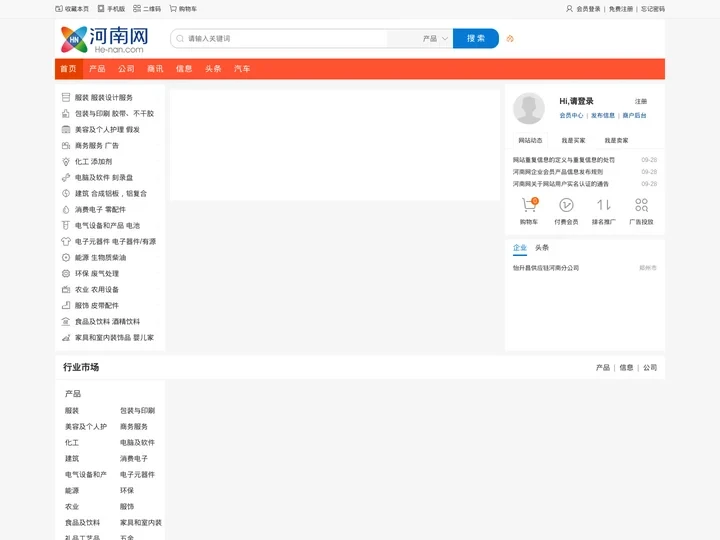Open the top bar shopping cart icon
Image resolution: width=720 pixels, height=540 pixels.
(x=173, y=9)
